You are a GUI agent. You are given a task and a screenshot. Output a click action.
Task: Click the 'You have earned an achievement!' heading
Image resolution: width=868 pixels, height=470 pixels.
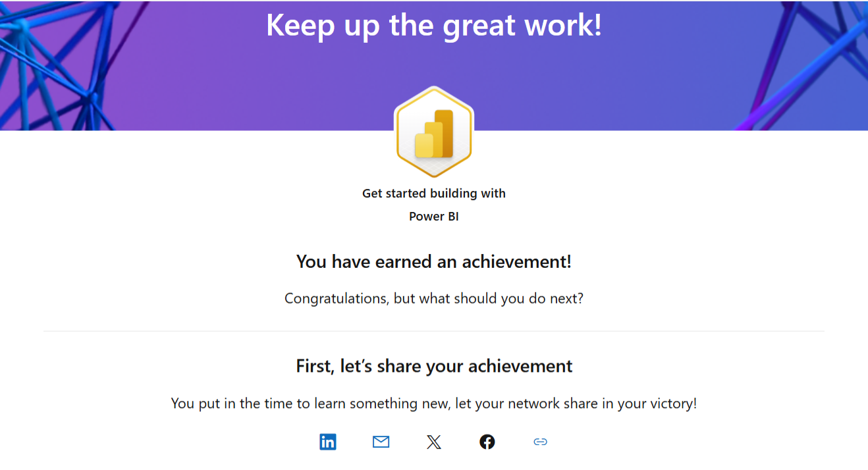(433, 261)
